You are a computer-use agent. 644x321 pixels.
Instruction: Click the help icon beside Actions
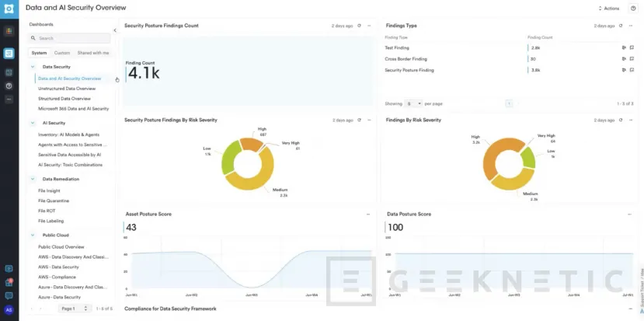click(x=633, y=9)
